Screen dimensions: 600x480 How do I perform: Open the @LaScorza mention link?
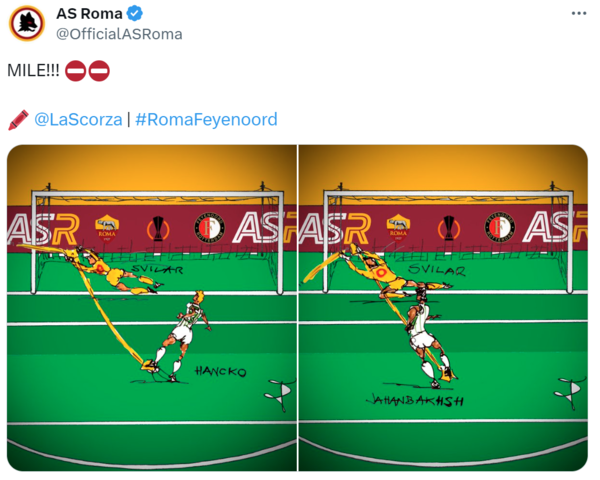coord(78,119)
